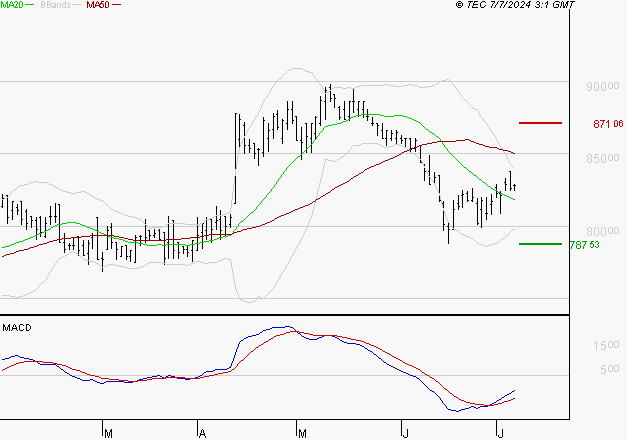Image resolution: width=627 pixels, height=440 pixels.
Task: Click the first M month label
Action: (108, 433)
